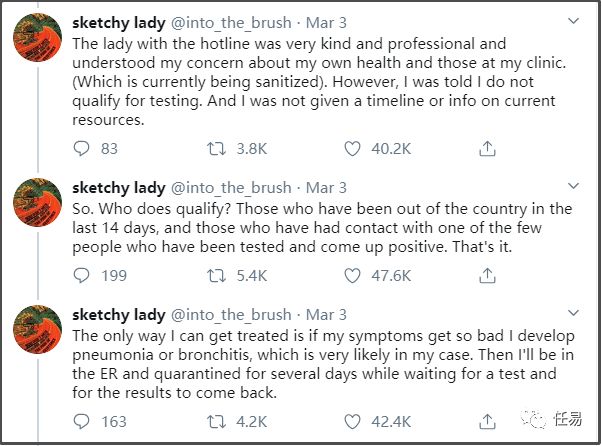Open sketchy lady profile from first tweet
602x446 pixels.
119,20
